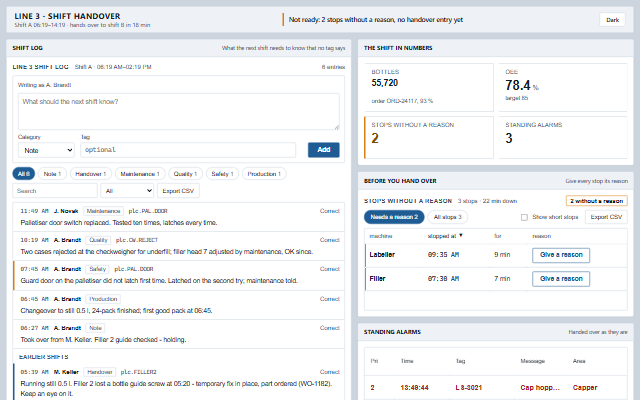640x400 pixels.
Task: Filter the log by Production 1
Action: [x=264, y=174]
